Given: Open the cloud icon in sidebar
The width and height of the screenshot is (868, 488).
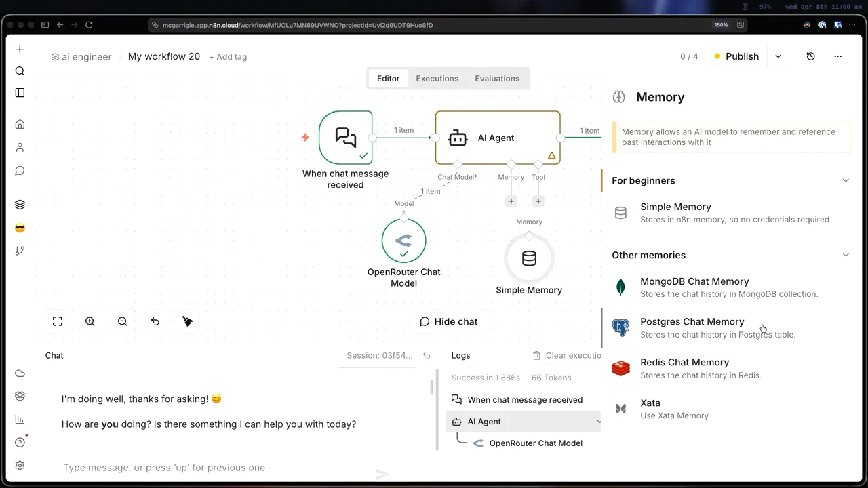Looking at the screenshot, I should point(20,373).
